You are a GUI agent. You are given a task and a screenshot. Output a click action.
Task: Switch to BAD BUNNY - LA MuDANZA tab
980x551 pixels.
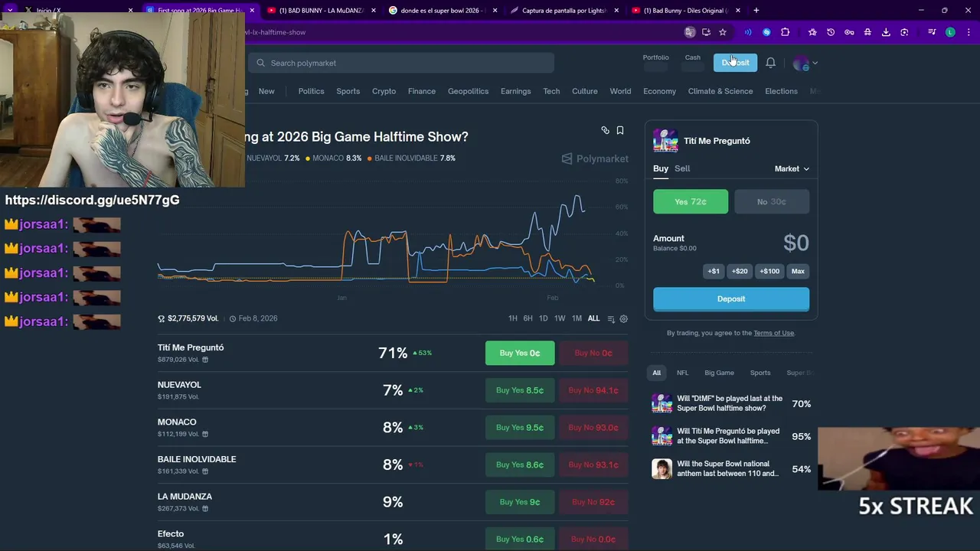(x=322, y=11)
